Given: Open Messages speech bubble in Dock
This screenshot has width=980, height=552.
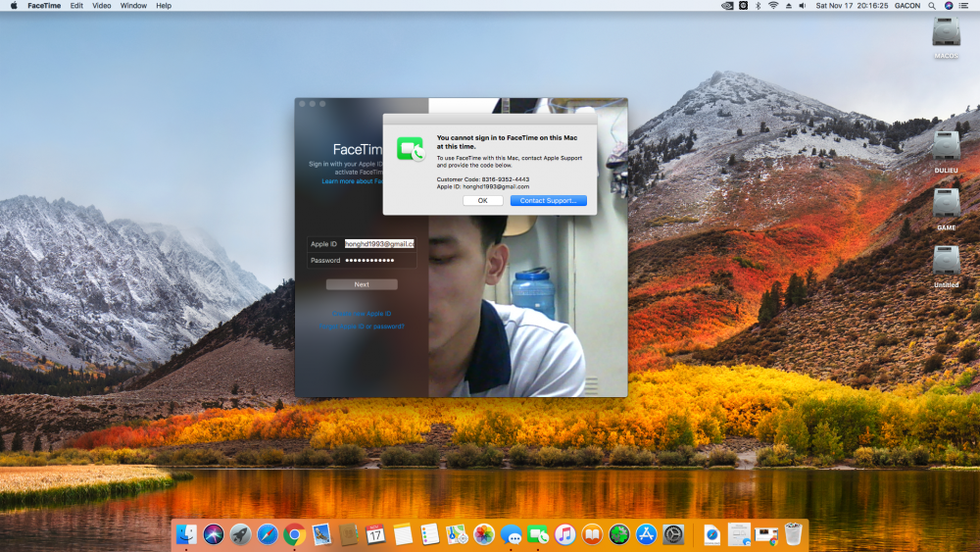Looking at the screenshot, I should coord(512,534).
